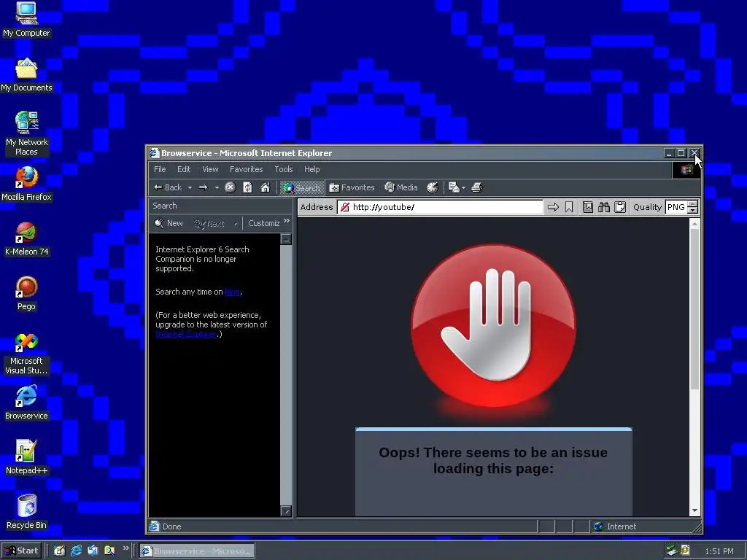The height and width of the screenshot is (560, 747).
Task: Open the Back history dropdown arrow
Action: coord(190,187)
